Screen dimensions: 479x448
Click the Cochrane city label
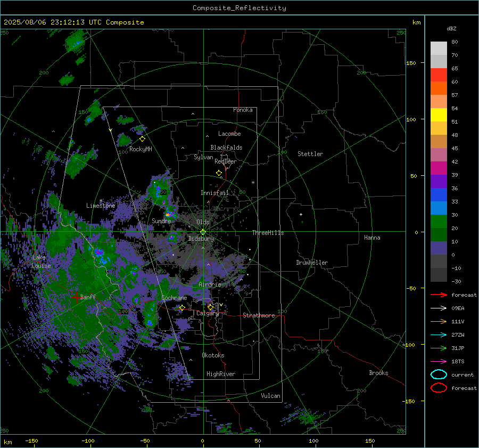174,298
